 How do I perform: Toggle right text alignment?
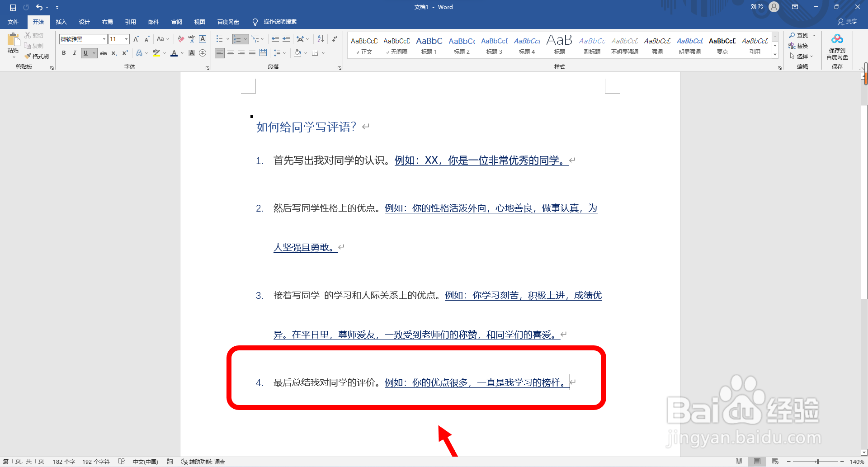click(x=241, y=53)
